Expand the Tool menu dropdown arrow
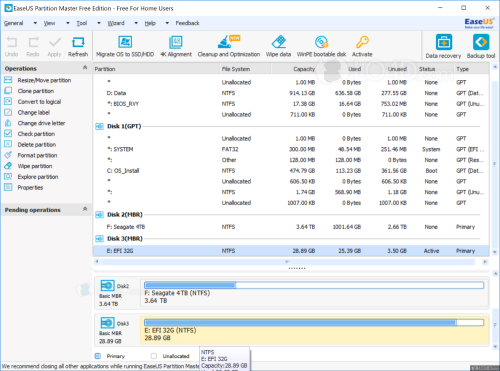 click(99, 23)
